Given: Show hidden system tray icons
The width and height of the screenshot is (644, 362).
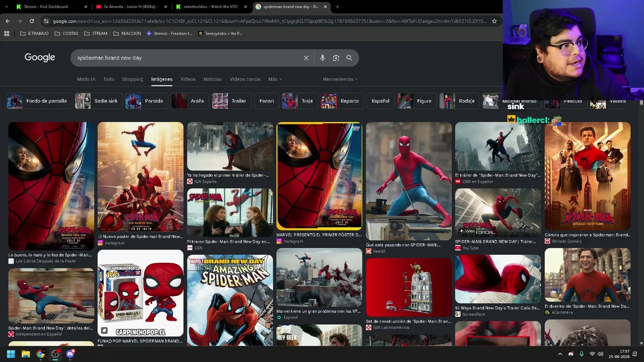Looking at the screenshot, I should 560,354.
